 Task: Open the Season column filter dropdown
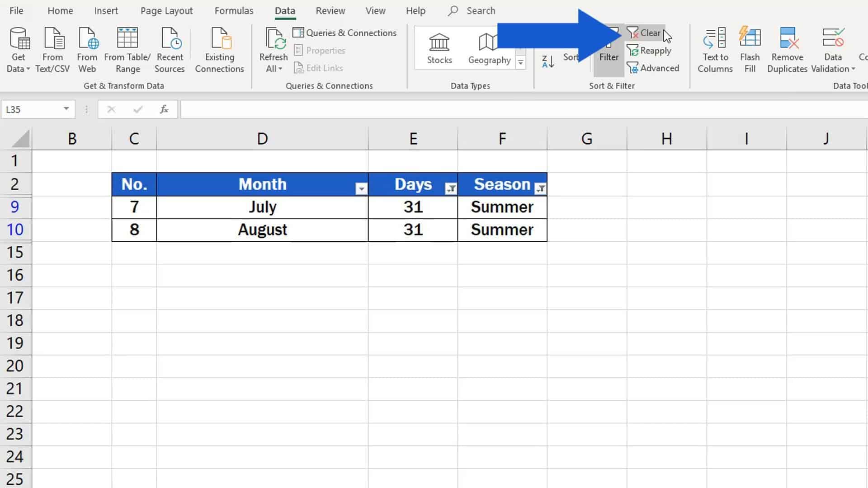[540, 189]
